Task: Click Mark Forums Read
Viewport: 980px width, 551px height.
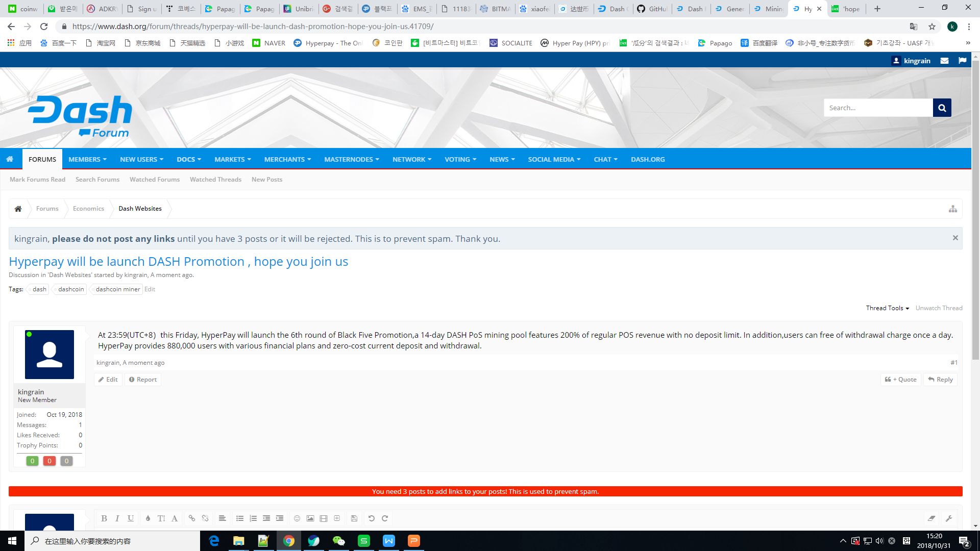Action: [37, 180]
